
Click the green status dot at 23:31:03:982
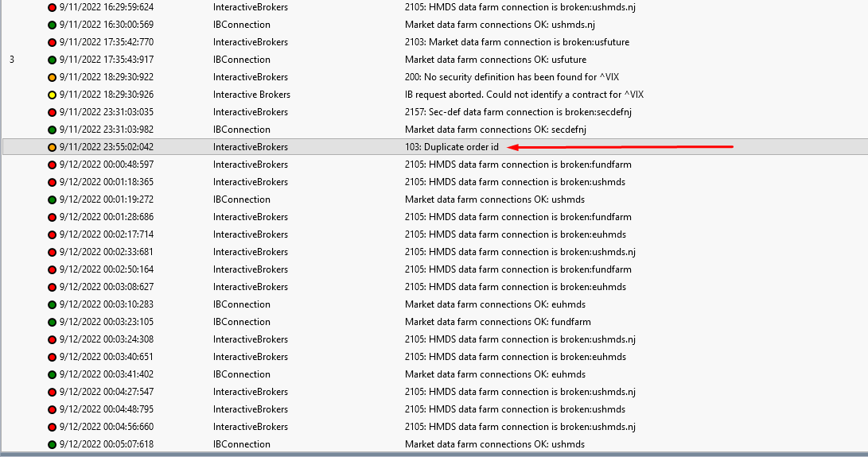pos(52,130)
